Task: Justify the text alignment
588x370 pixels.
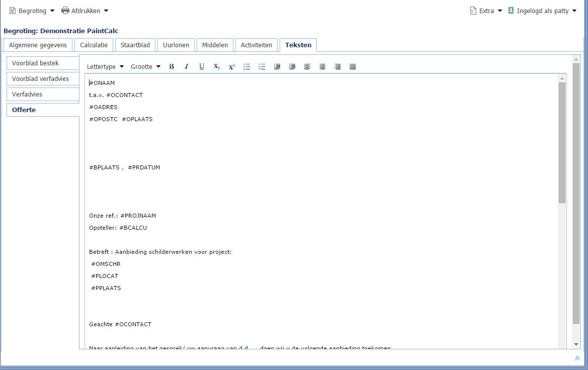Action: point(353,66)
